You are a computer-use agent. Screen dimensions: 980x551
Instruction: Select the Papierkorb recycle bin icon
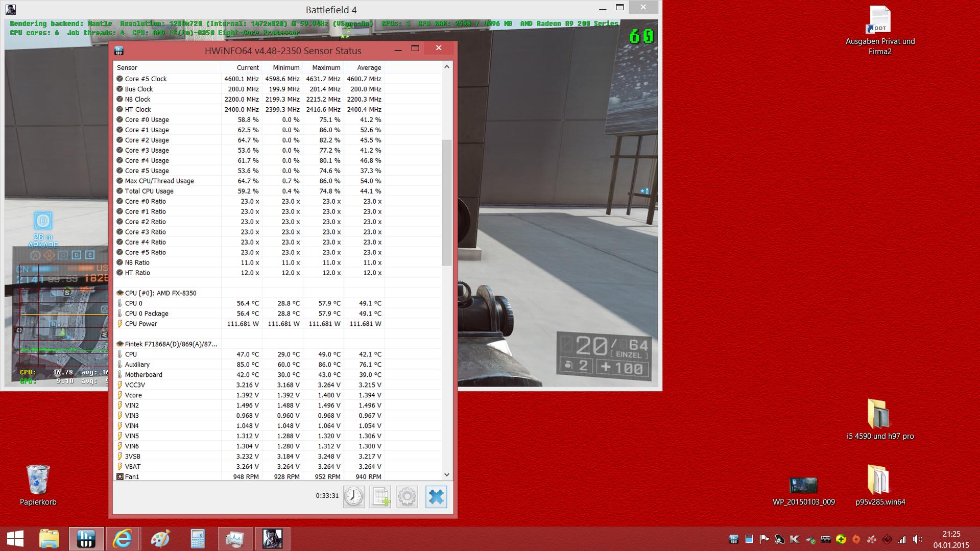click(x=38, y=485)
